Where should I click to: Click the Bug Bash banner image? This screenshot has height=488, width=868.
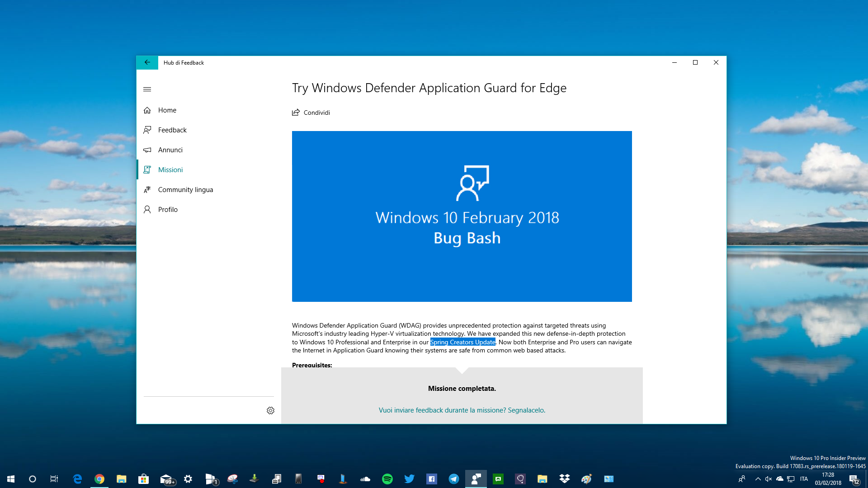pyautogui.click(x=462, y=216)
